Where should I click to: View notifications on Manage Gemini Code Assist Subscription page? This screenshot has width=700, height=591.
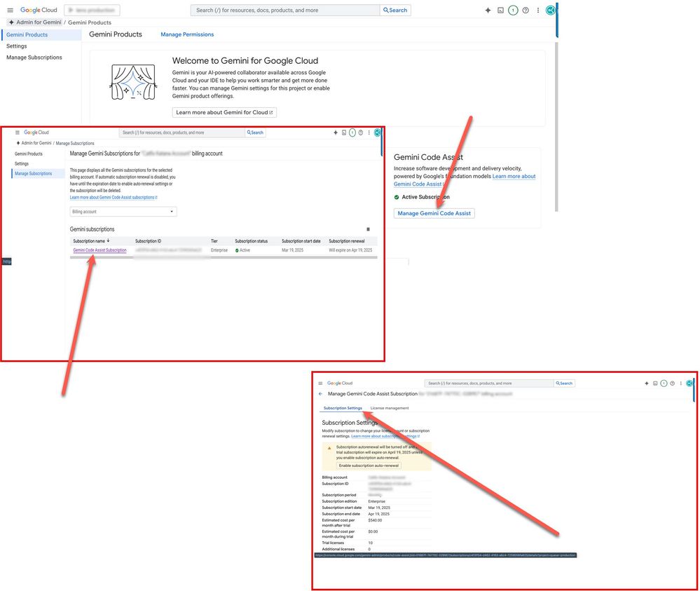click(x=664, y=383)
